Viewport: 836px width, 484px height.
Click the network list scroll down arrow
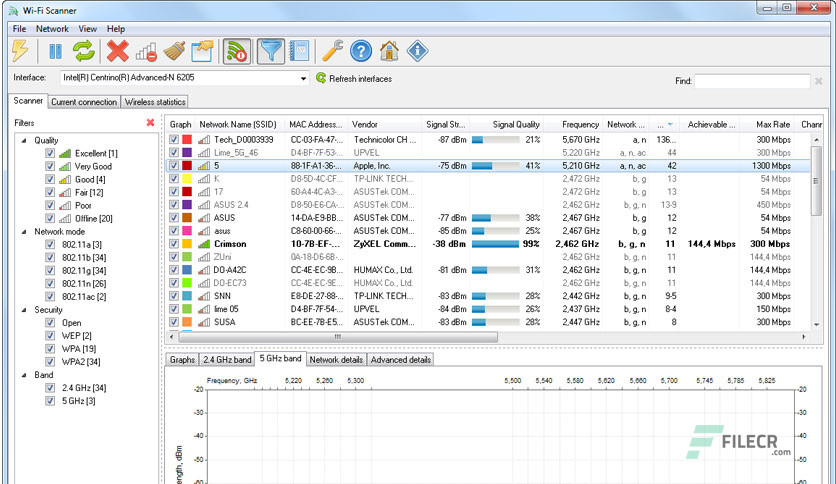coord(816,324)
